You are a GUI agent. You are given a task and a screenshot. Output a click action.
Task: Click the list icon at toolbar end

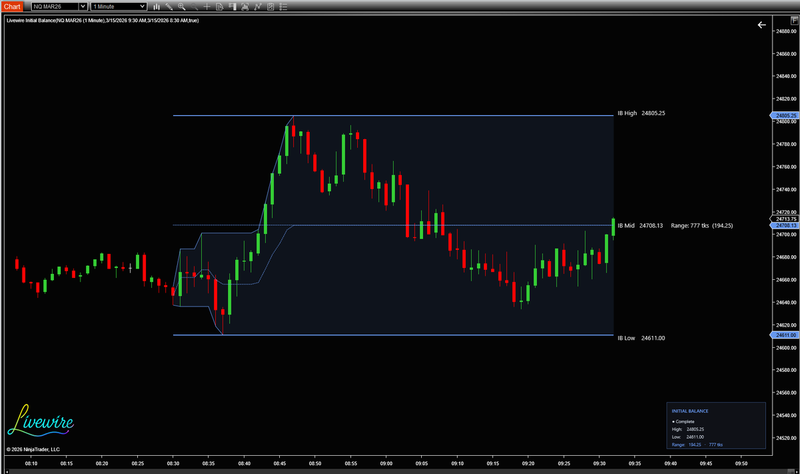pyautogui.click(x=284, y=7)
